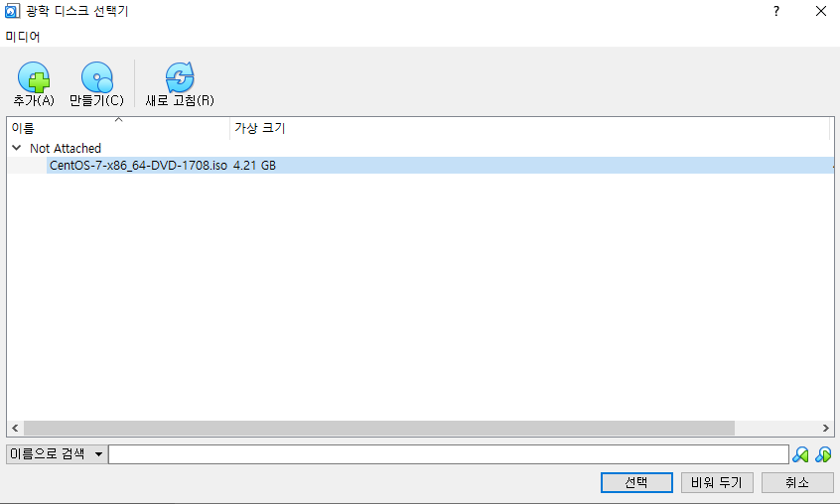Click the 4.21 GB size cell
Screen dimensions: 840x504
pos(254,166)
